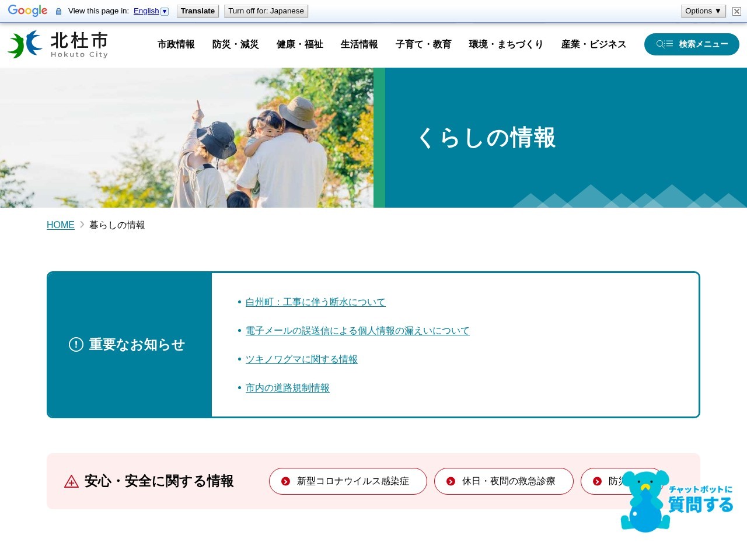Turn off translation for Japanese
747x560 pixels.
pyautogui.click(x=266, y=10)
